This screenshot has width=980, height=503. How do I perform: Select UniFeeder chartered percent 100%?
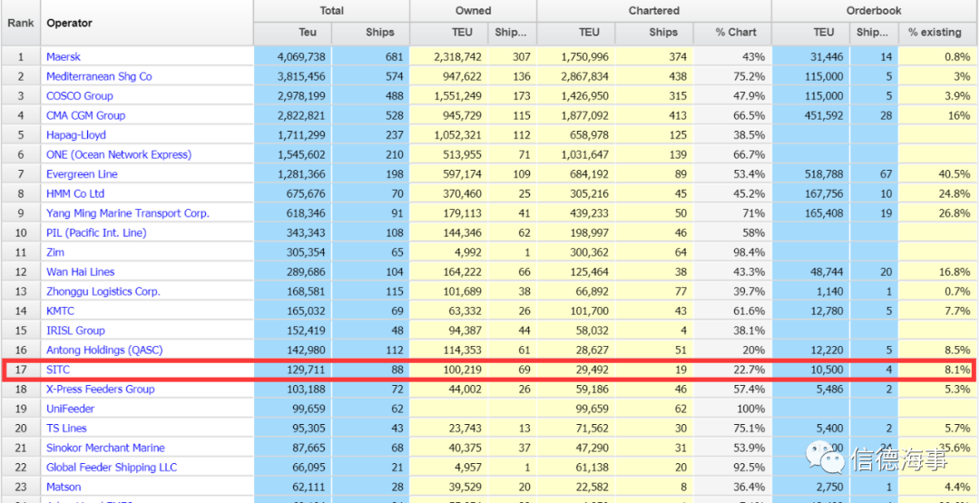coord(751,409)
